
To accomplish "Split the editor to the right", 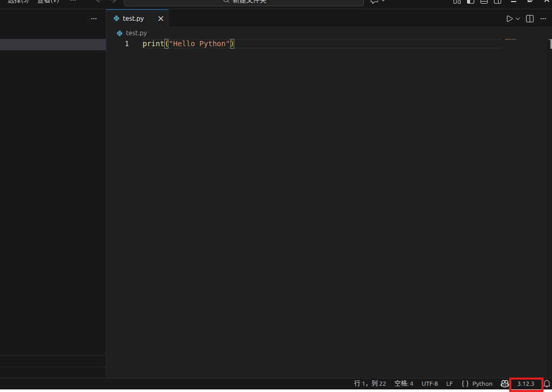I will (530, 19).
